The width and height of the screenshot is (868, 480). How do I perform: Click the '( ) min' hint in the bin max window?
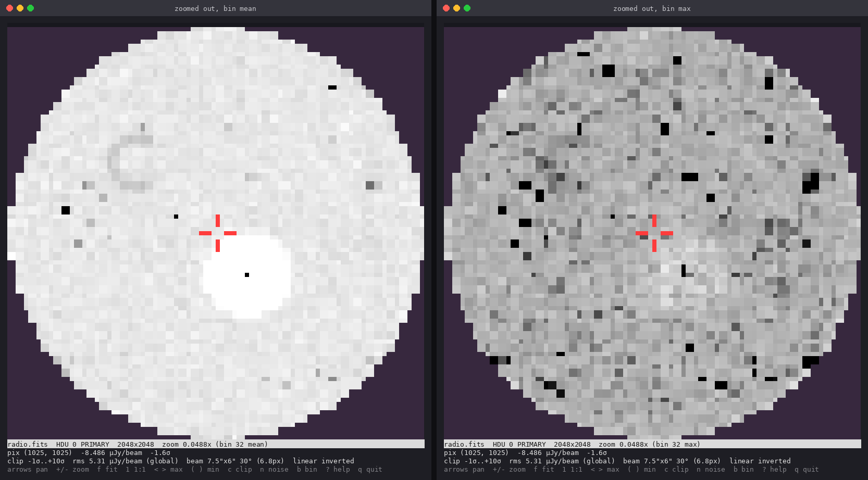click(642, 470)
